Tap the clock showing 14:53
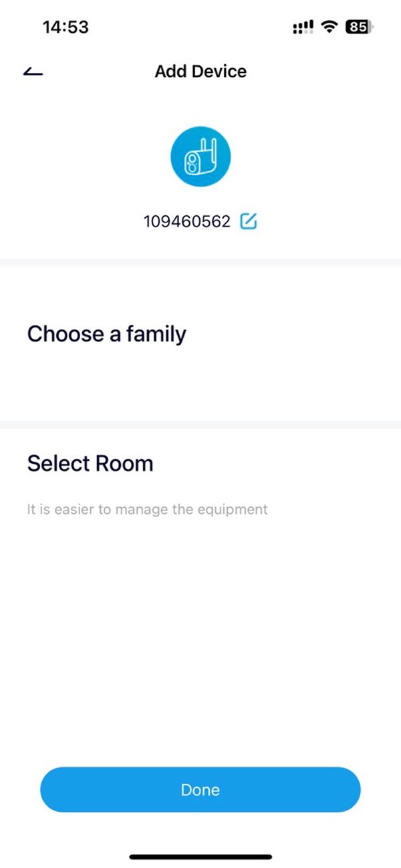 point(65,27)
